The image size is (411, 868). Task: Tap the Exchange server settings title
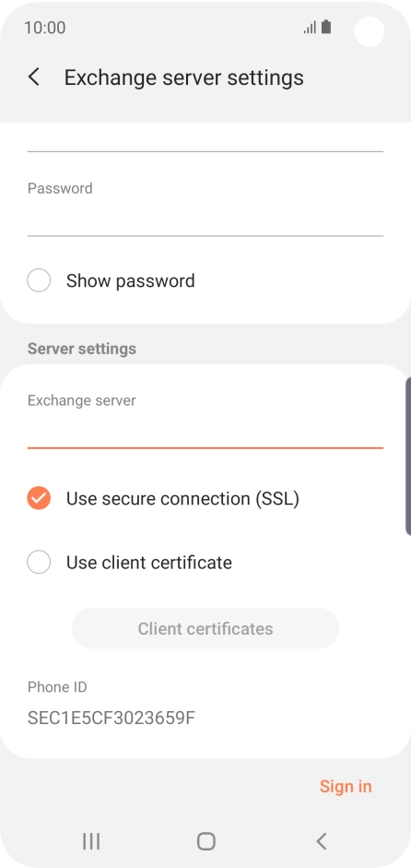point(183,77)
